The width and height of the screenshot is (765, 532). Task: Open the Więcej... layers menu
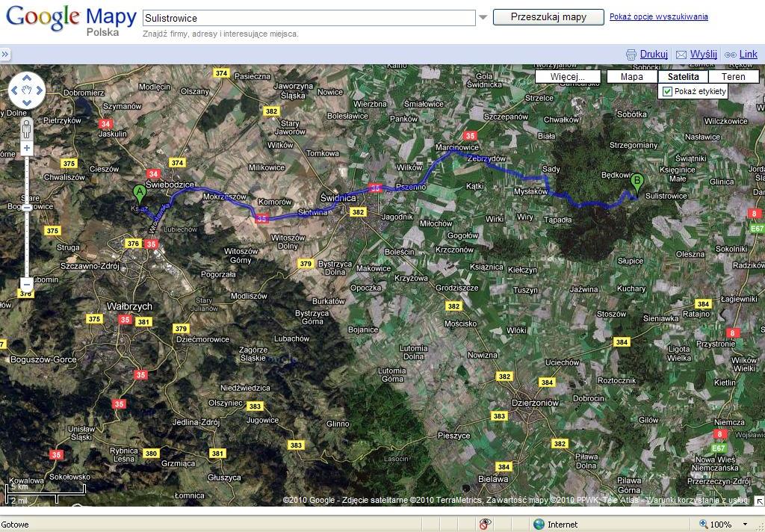pyautogui.click(x=568, y=76)
